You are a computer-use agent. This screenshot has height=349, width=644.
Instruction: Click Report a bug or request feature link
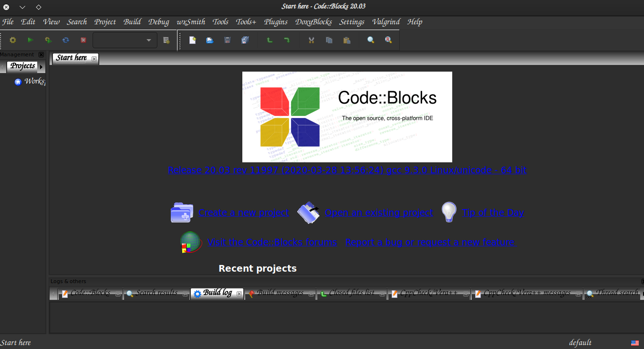pyautogui.click(x=431, y=242)
